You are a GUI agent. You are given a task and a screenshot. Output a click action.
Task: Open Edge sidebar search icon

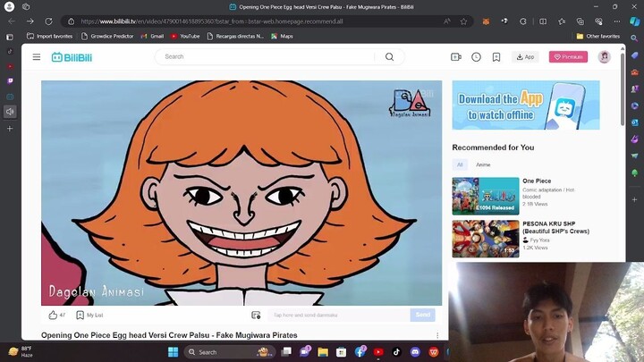(x=634, y=38)
